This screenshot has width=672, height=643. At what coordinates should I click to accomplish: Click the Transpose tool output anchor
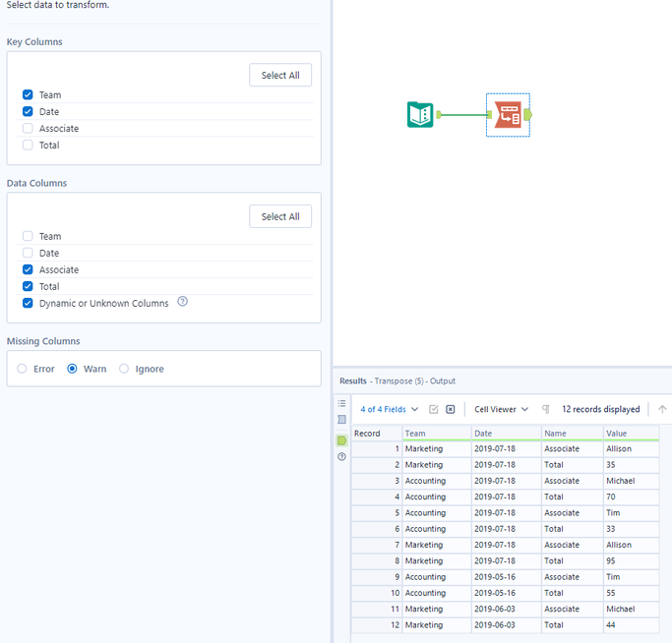coord(528,114)
